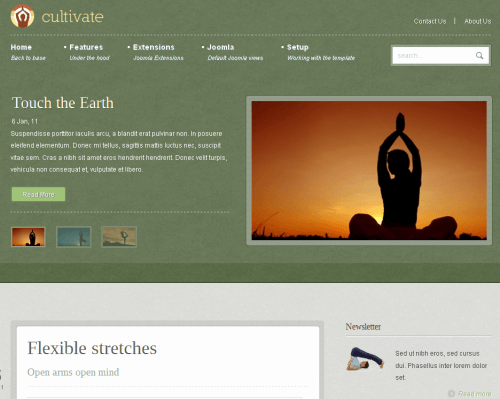Open the Joomla menu item
This screenshot has height=399, width=500.
point(220,47)
